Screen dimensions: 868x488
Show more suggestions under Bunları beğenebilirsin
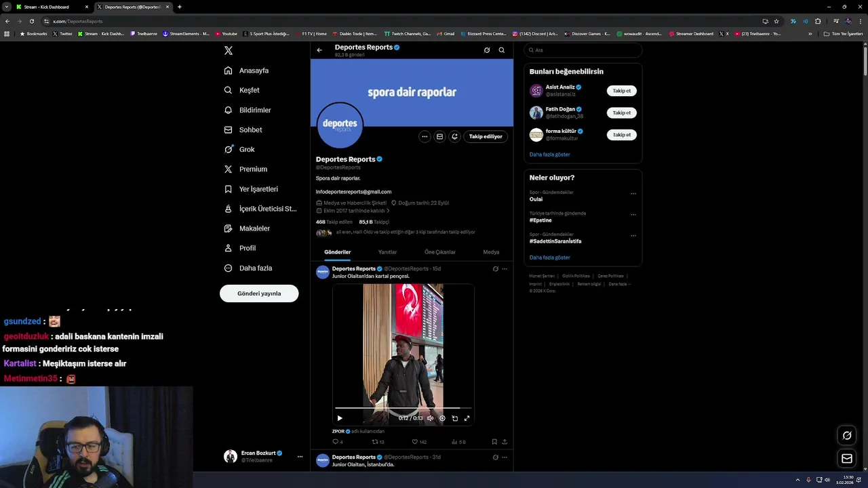[550, 155]
